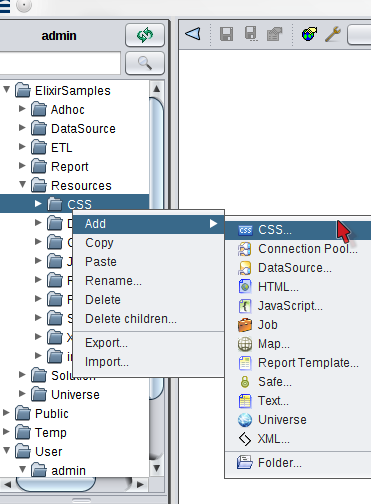Viewport: 371px width, 504px height.
Task: Choose Text... in the Add submenu
Action: click(298, 401)
